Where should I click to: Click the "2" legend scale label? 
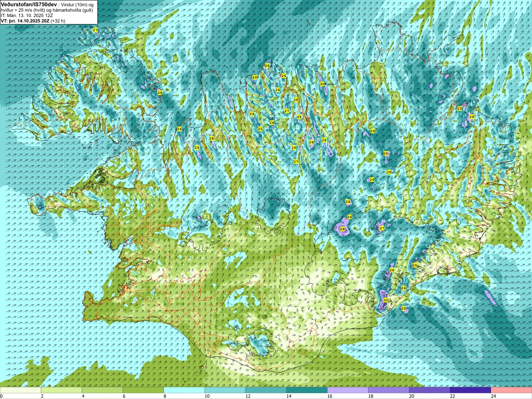coord(42,396)
